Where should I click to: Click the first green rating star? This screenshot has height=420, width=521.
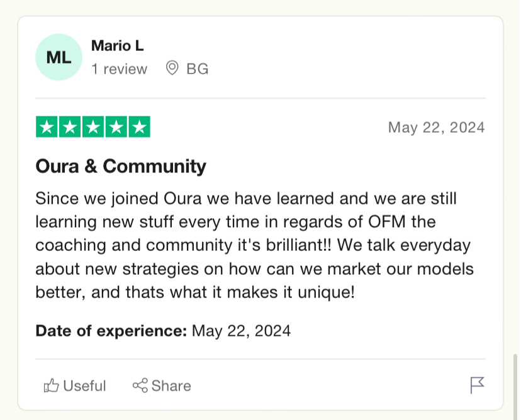(x=47, y=127)
